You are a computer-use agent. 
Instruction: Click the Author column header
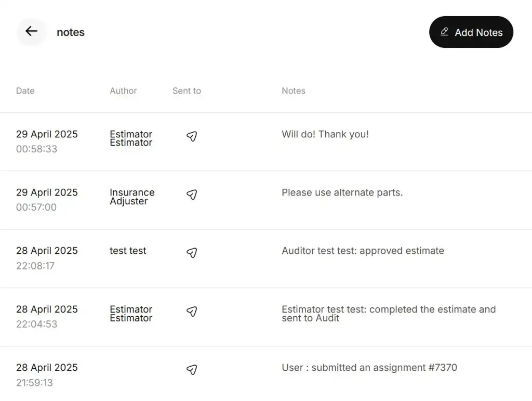tap(123, 90)
